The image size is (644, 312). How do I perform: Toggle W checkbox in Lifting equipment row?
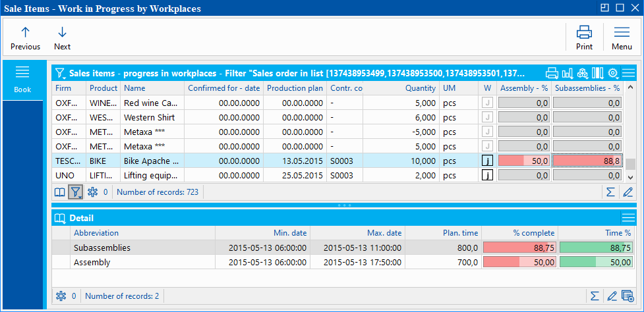(487, 176)
